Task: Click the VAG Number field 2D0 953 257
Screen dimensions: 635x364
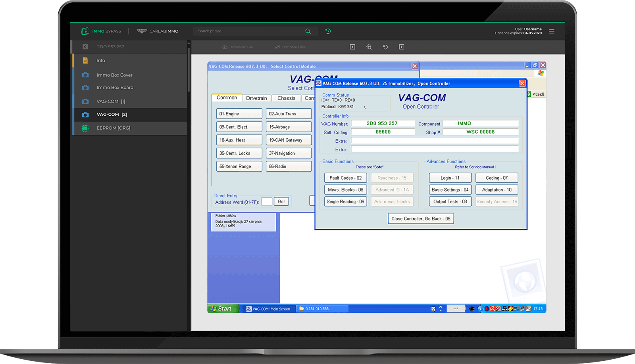Action: 383,123
